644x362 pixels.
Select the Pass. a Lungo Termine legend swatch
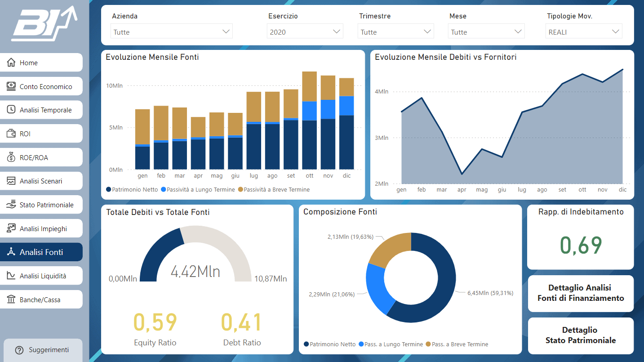pyautogui.click(x=361, y=344)
